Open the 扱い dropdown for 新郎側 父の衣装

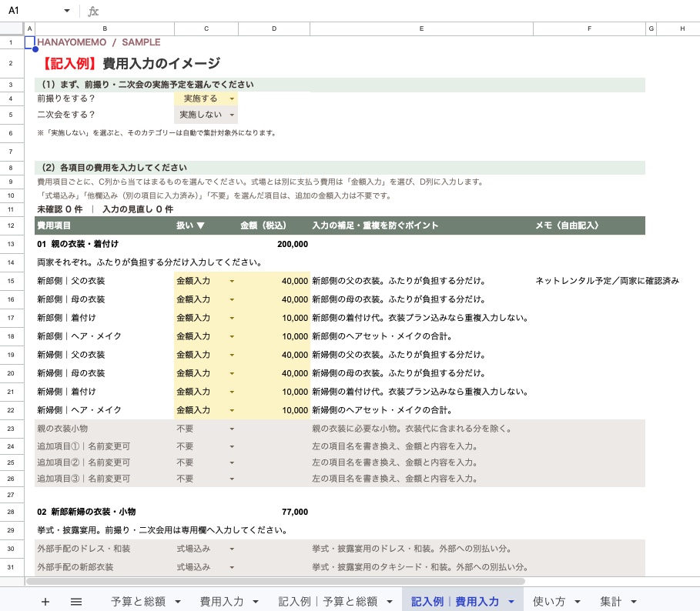click(x=232, y=281)
